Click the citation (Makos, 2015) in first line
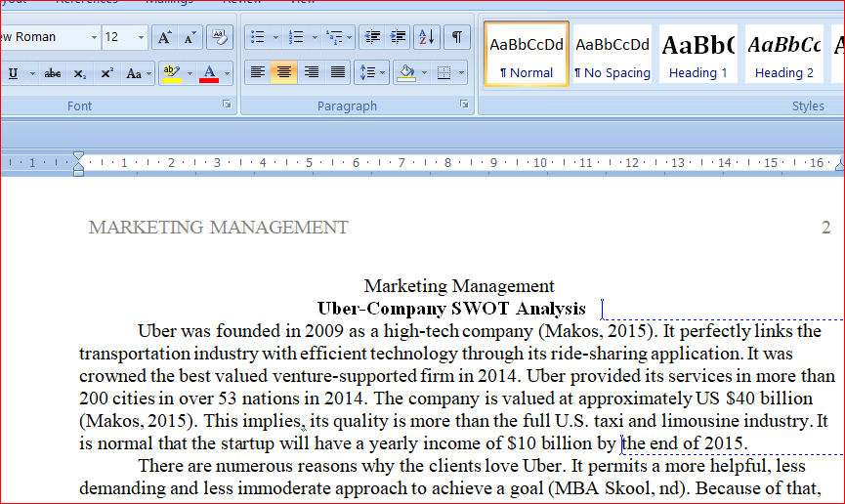845x504 pixels. tap(598, 330)
